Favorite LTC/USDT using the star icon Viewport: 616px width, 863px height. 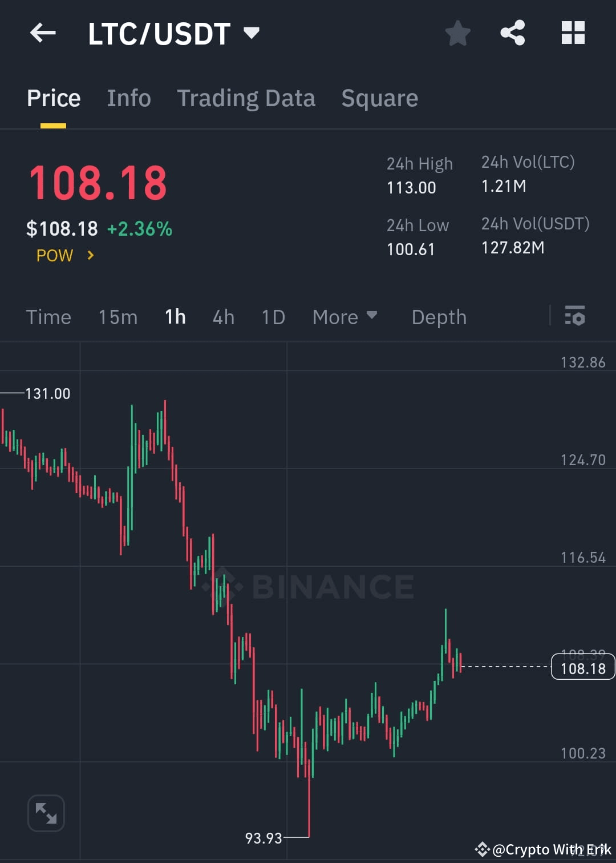pos(458,33)
